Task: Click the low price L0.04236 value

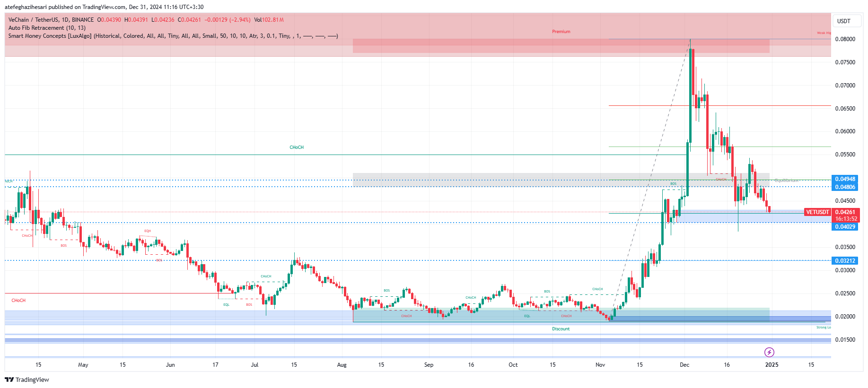Action: point(163,20)
